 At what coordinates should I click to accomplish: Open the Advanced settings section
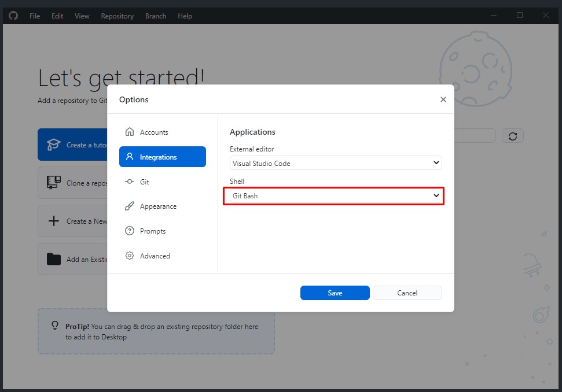(x=163, y=256)
